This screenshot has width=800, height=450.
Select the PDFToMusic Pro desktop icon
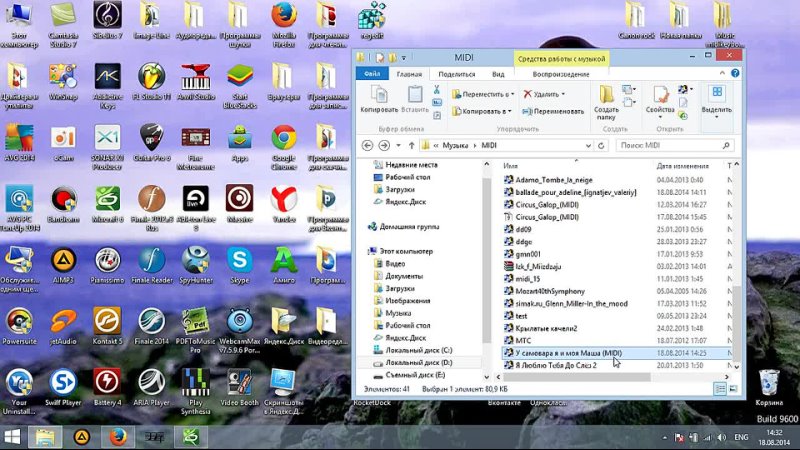tap(195, 331)
